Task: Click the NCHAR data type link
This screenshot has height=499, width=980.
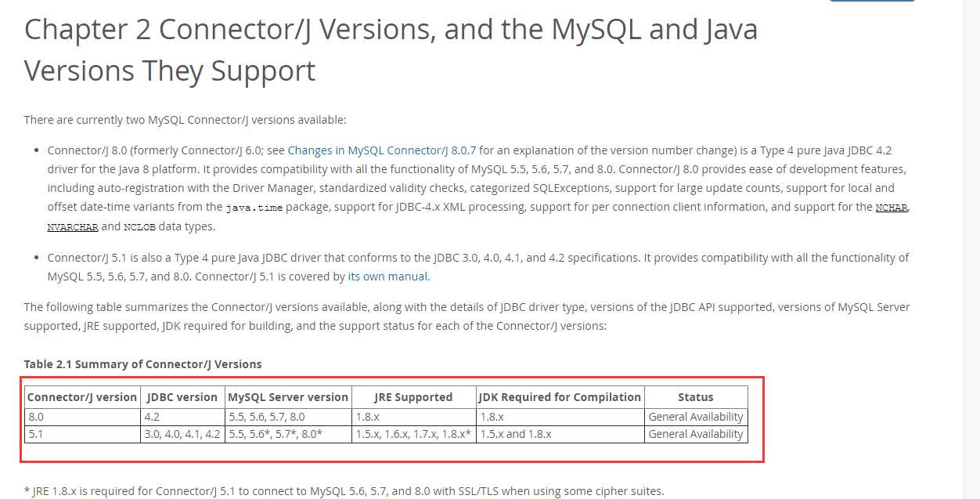Action: (892, 208)
